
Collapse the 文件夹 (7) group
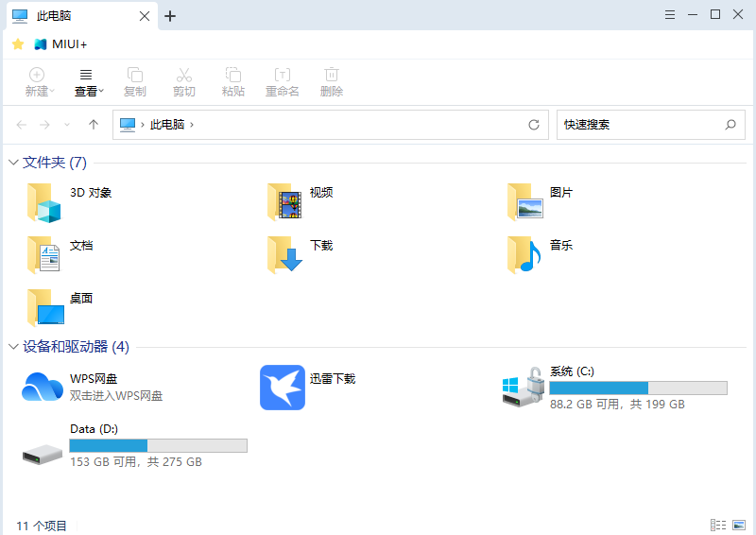13,162
